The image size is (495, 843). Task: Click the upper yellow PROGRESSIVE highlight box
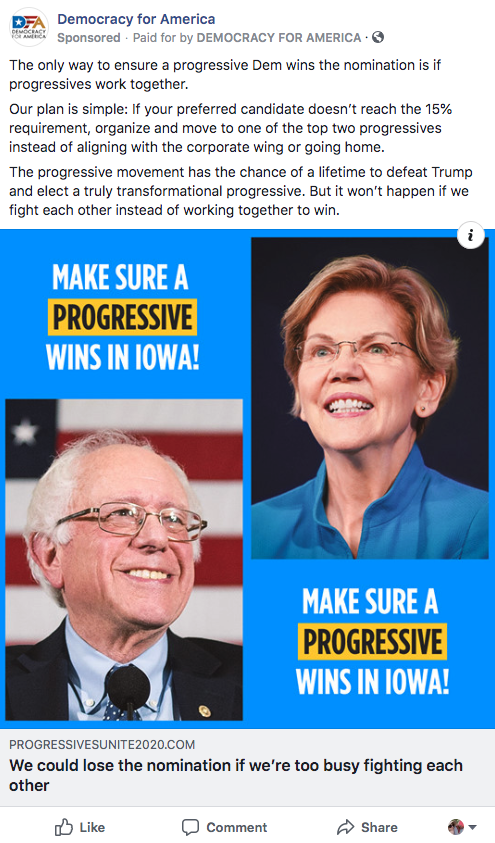[x=123, y=317]
